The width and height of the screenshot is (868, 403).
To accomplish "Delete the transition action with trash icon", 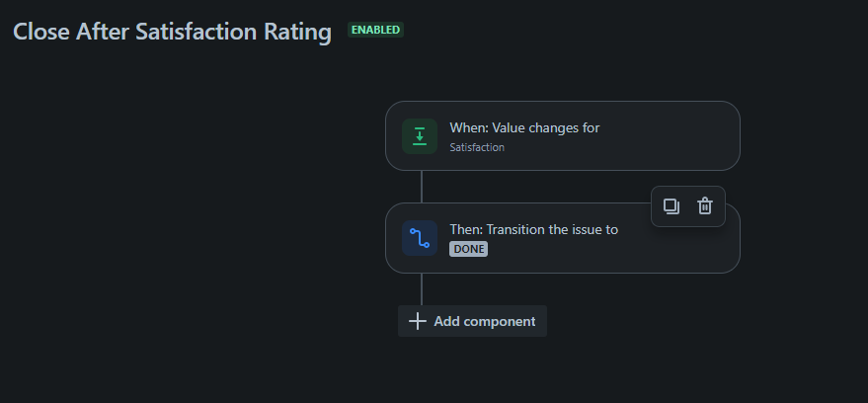I will pyautogui.click(x=705, y=205).
